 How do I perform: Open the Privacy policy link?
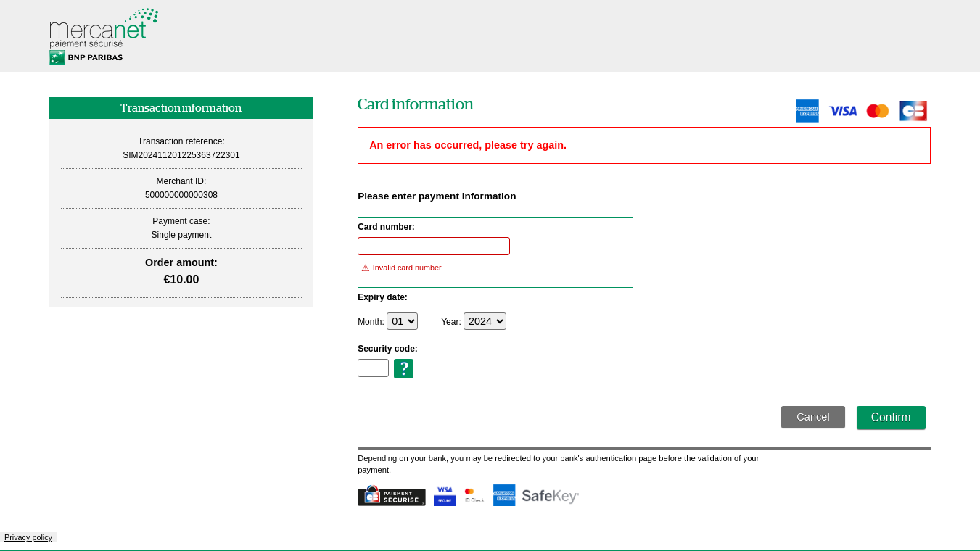click(28, 537)
